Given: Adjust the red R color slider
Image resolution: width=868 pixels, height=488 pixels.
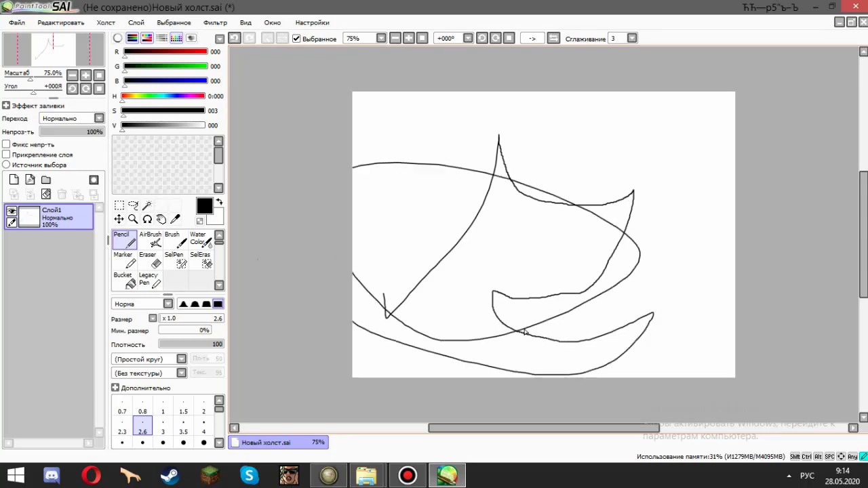Looking at the screenshot, I should (x=165, y=52).
